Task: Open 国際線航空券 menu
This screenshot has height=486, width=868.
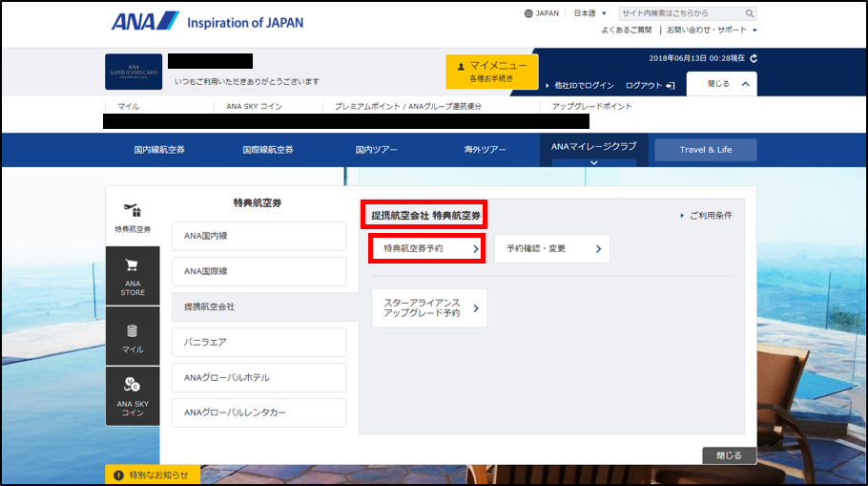Action: [268, 150]
